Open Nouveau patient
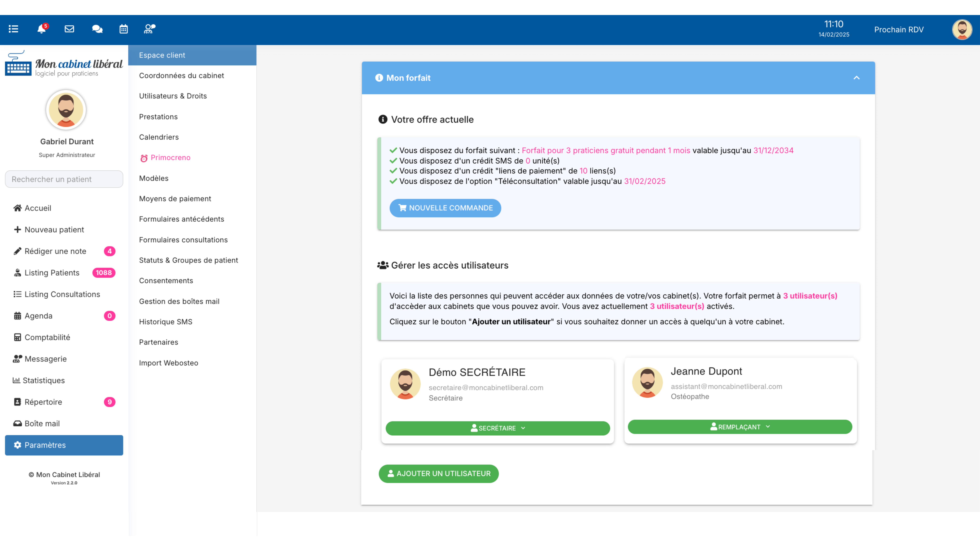The width and height of the screenshot is (980, 551). point(64,230)
